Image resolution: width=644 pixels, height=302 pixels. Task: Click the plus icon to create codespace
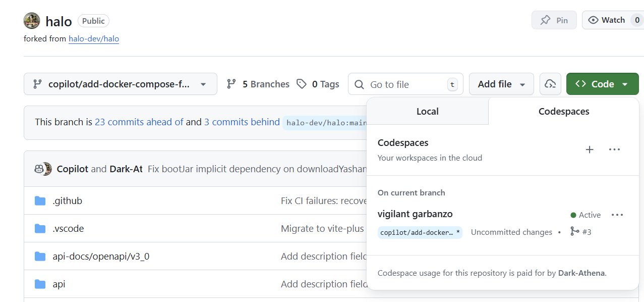click(590, 149)
